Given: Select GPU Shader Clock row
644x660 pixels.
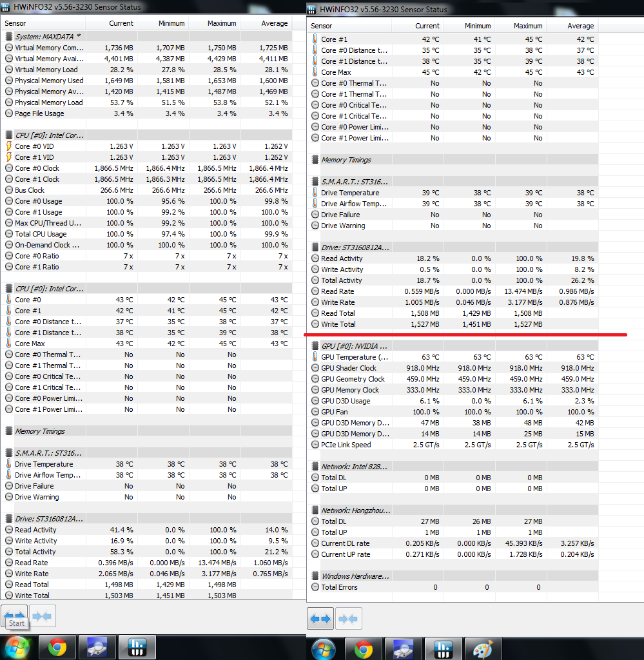Looking at the screenshot, I should click(453, 368).
